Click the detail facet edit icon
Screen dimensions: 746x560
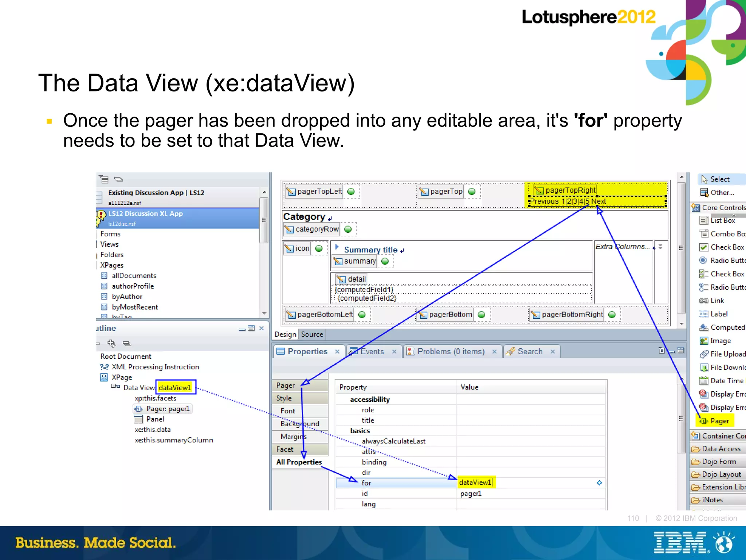341,279
